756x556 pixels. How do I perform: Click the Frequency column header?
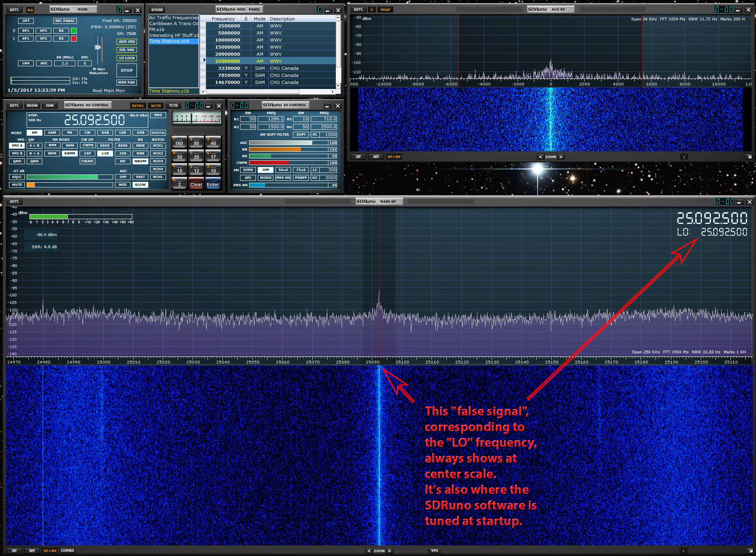pyautogui.click(x=223, y=19)
